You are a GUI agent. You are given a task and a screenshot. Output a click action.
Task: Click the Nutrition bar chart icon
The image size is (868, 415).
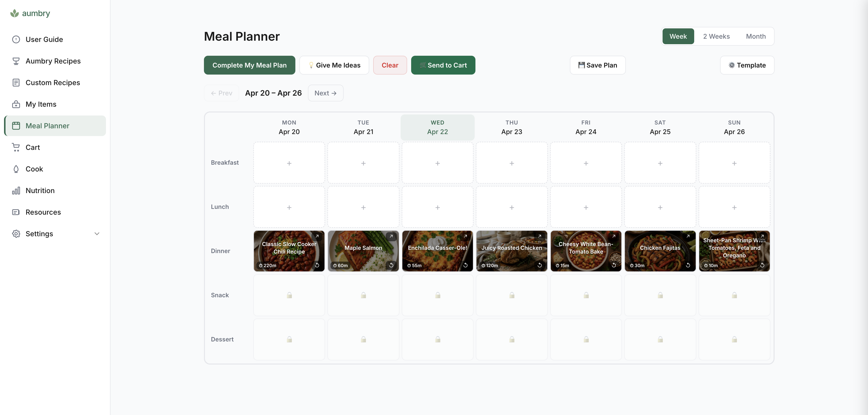click(16, 190)
